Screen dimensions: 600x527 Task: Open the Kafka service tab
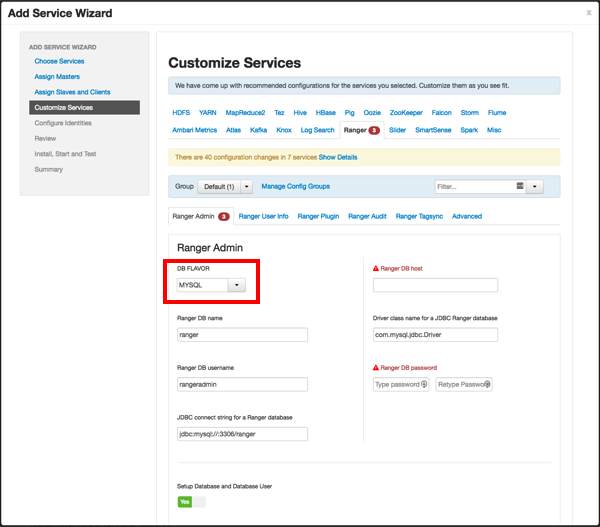click(258, 130)
